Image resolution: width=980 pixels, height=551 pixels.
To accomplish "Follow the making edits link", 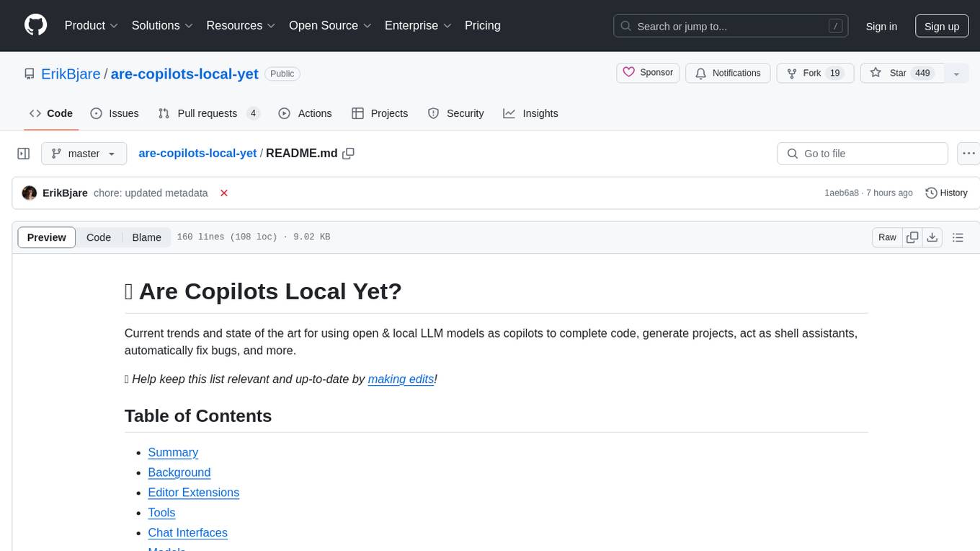I will 401,379.
